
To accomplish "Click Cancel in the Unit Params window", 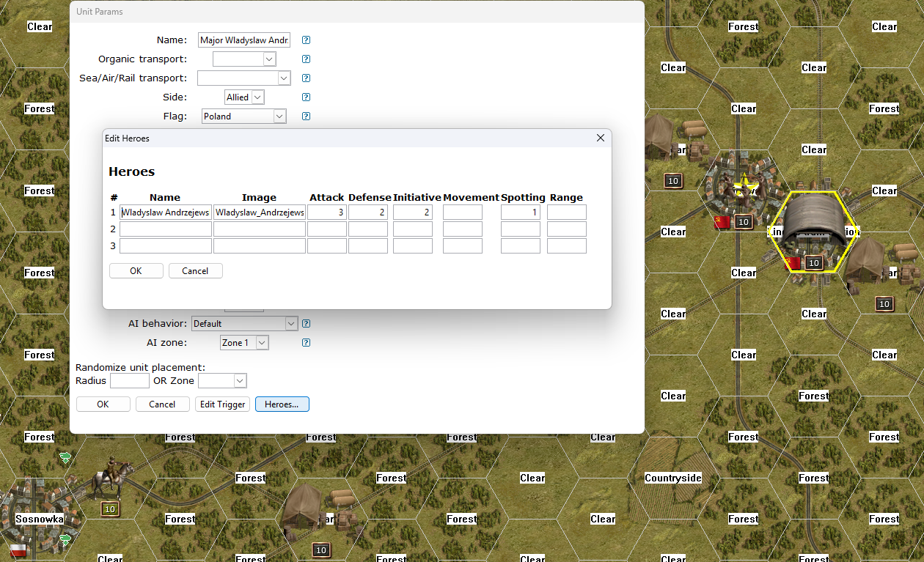I will point(163,404).
